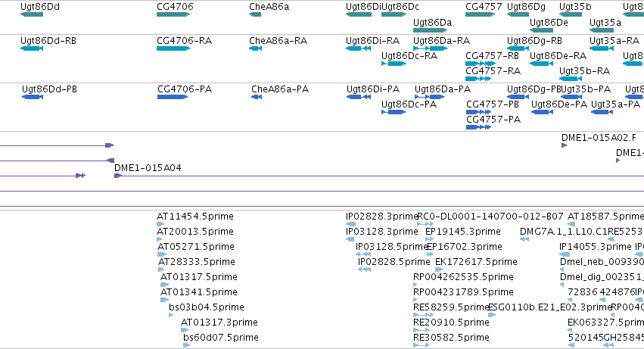
Task: Select the Ugt35a gene label
Action: pyautogui.click(x=605, y=23)
